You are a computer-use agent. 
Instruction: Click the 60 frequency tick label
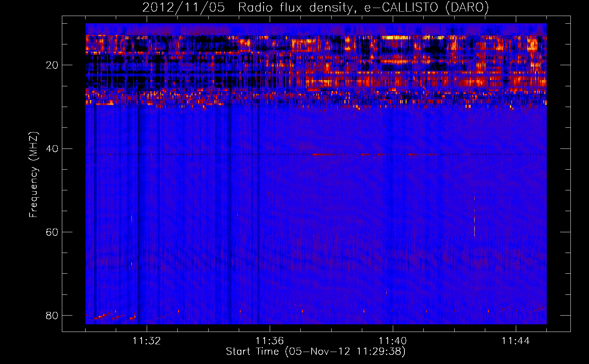point(52,232)
